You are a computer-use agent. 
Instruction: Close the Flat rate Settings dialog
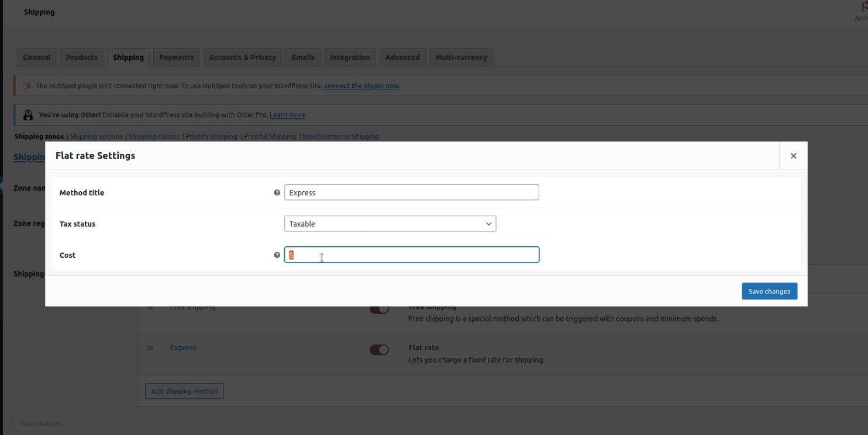tap(793, 156)
